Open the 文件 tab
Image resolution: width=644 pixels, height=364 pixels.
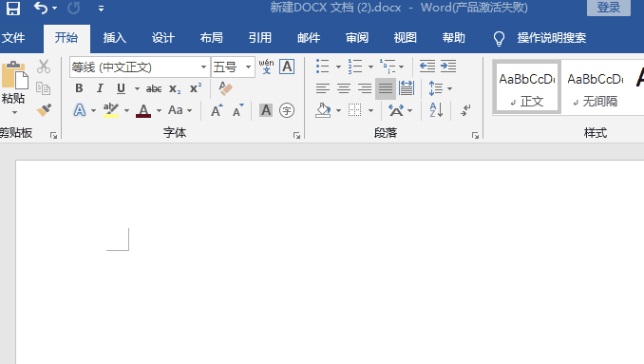[x=13, y=38]
